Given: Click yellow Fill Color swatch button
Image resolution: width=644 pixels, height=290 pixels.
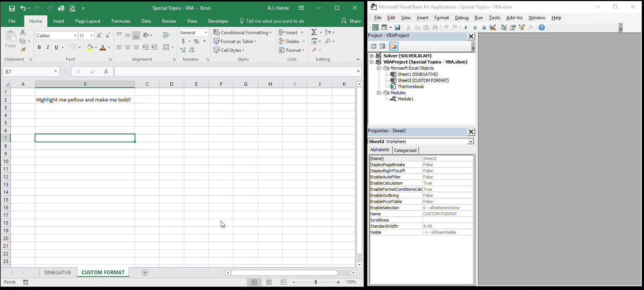Looking at the screenshot, I should [90, 47].
